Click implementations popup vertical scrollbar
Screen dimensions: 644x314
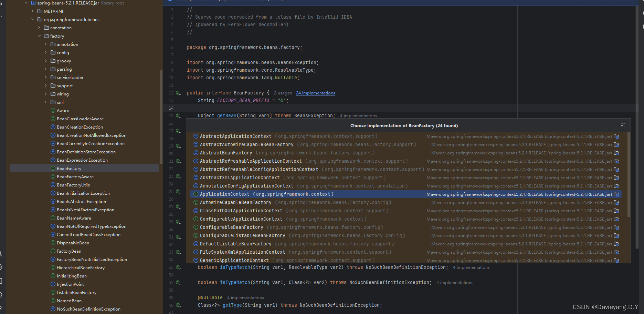[629, 175]
